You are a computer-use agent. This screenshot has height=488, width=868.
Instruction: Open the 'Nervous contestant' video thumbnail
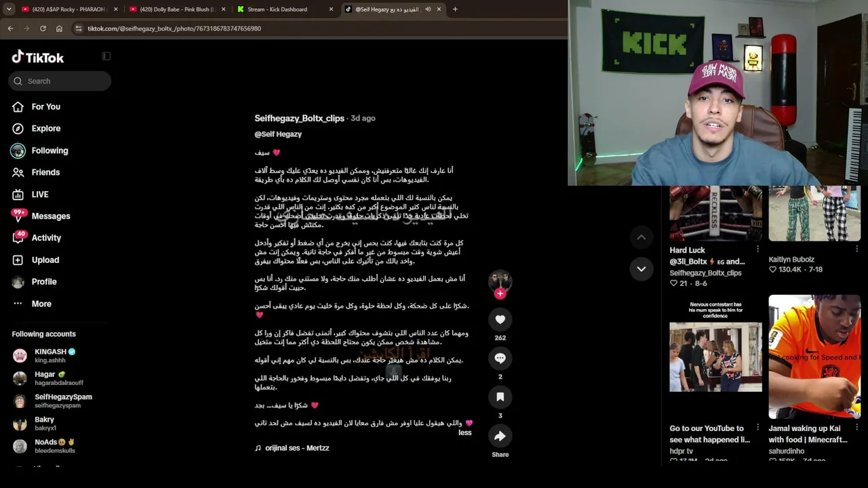pyautogui.click(x=715, y=357)
